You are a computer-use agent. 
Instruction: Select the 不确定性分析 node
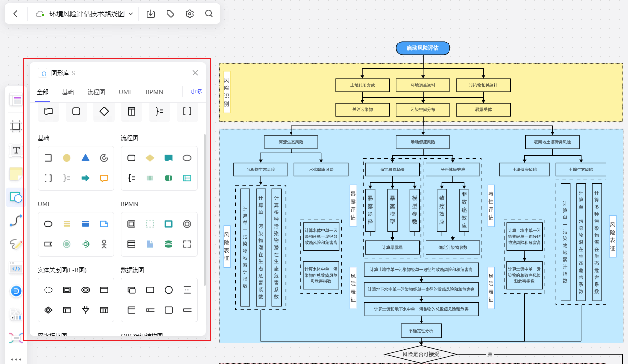422,331
